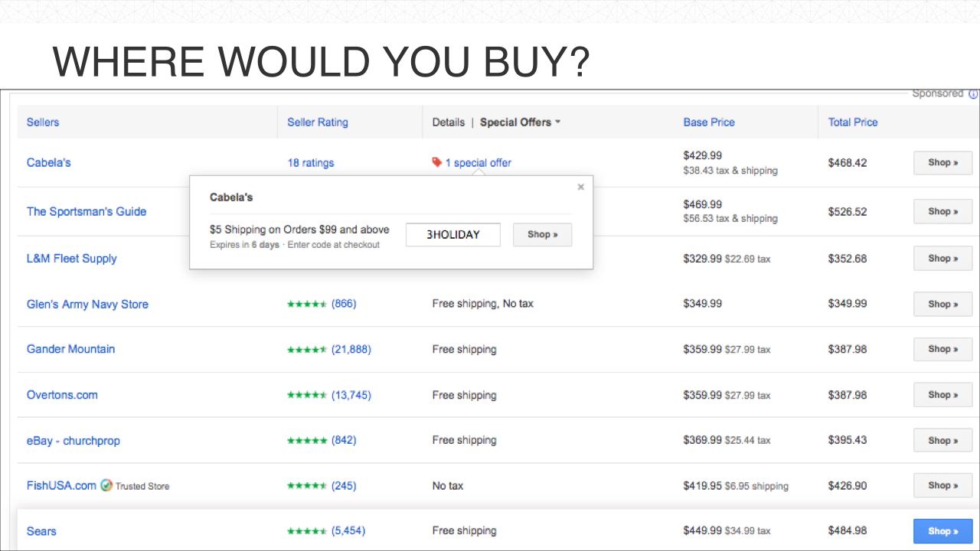
Task: Open the Overtons.com seller link
Action: (x=62, y=395)
